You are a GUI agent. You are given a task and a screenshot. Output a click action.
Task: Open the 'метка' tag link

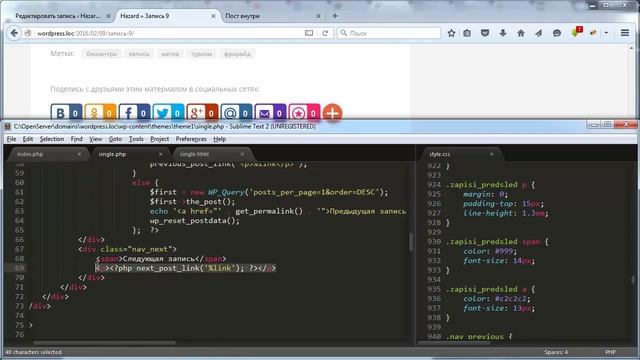pyautogui.click(x=170, y=54)
